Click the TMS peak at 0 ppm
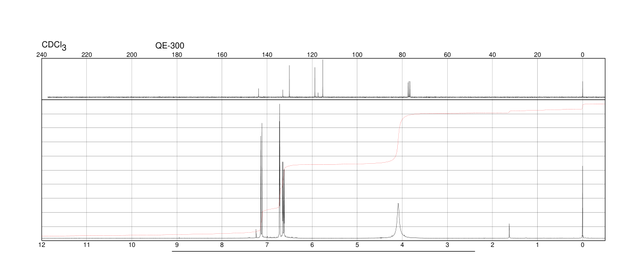This screenshot has height=278, width=644. (x=582, y=202)
